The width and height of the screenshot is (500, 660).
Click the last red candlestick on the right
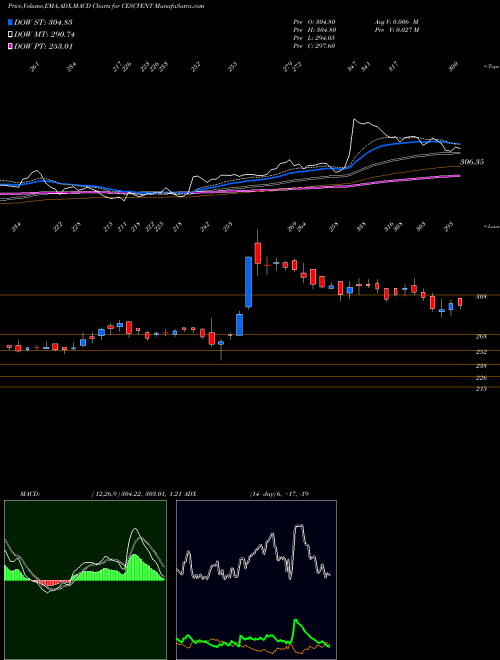pos(460,302)
